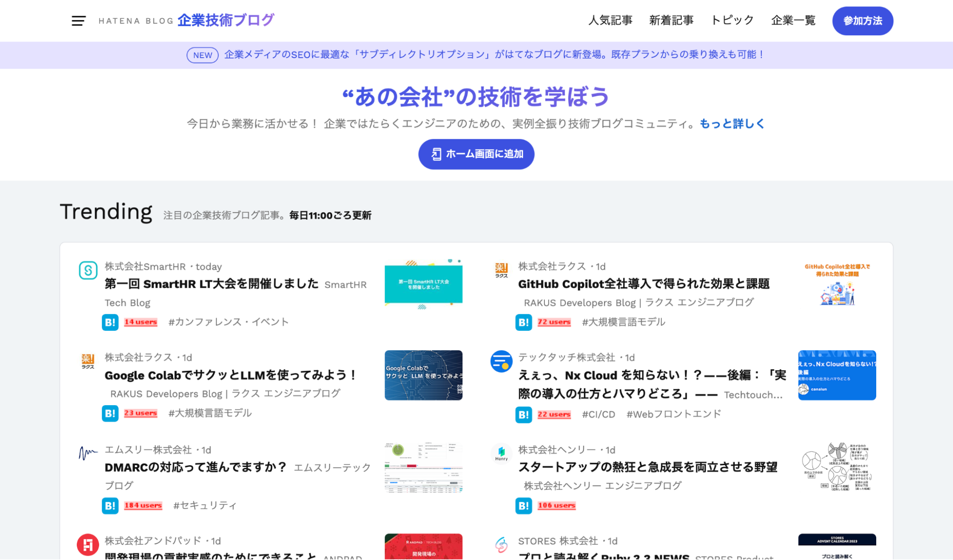Click B! icon next to 72 users

(x=523, y=322)
